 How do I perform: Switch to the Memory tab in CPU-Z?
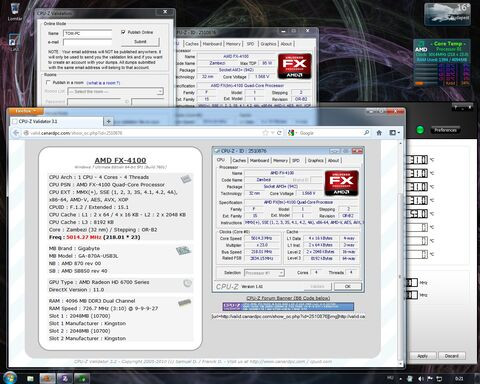click(x=233, y=44)
